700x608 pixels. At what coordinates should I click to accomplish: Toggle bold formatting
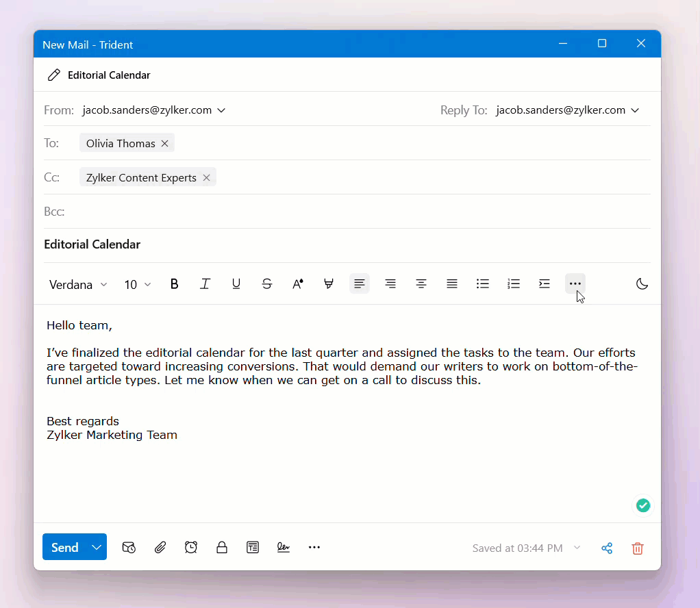174,284
